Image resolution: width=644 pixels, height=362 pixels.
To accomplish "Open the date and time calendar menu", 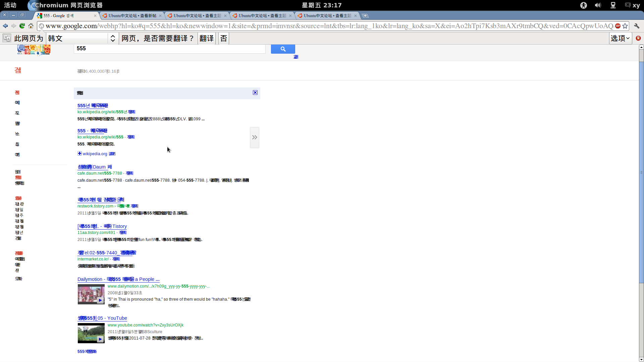I will tap(322, 5).
